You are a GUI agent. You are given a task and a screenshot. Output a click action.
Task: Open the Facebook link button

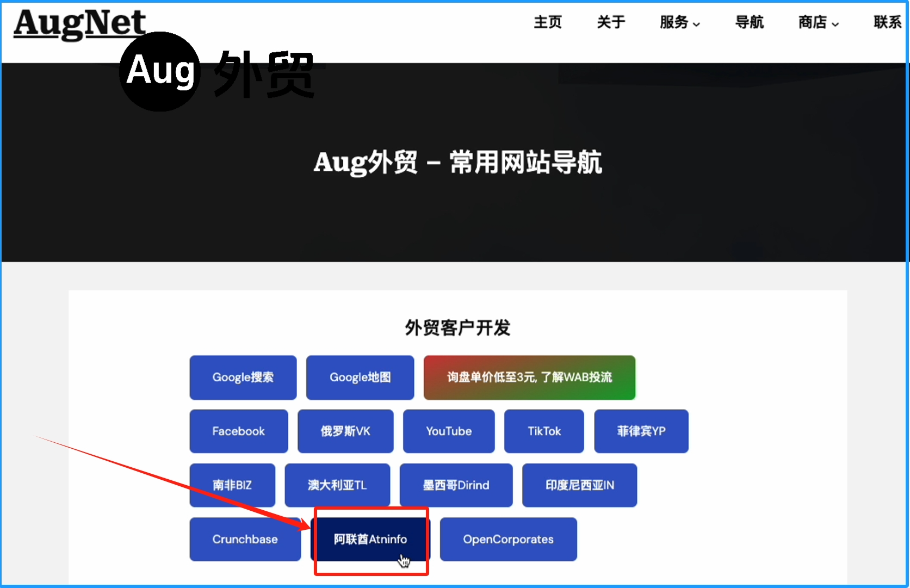tap(239, 431)
